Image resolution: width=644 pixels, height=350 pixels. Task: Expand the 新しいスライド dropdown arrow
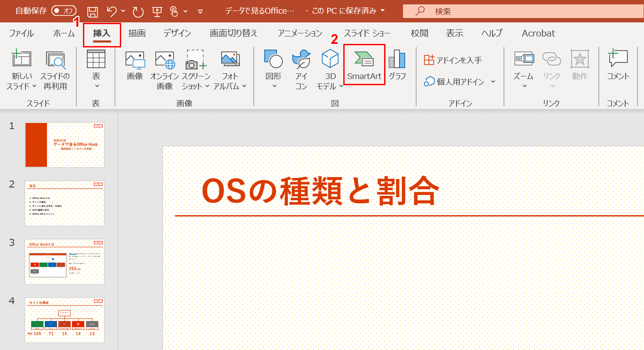(x=33, y=86)
